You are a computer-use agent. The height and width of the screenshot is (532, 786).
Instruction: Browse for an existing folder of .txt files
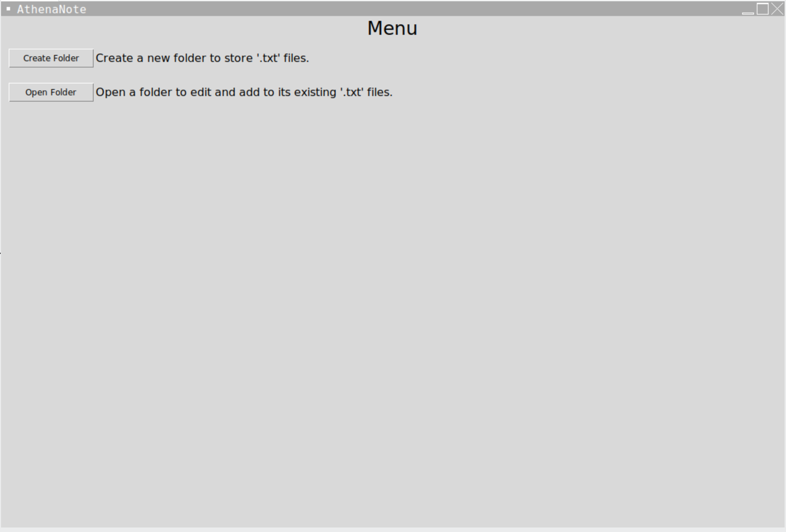51,92
